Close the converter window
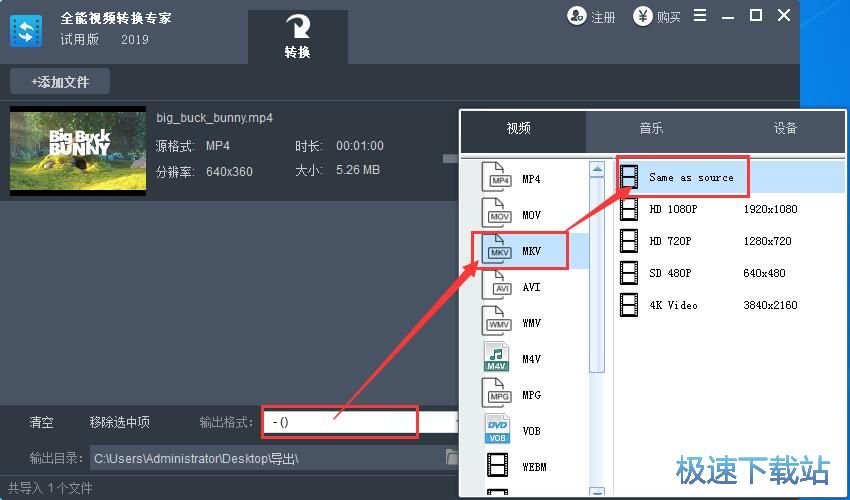Screen dimensions: 850x500 coord(784,15)
